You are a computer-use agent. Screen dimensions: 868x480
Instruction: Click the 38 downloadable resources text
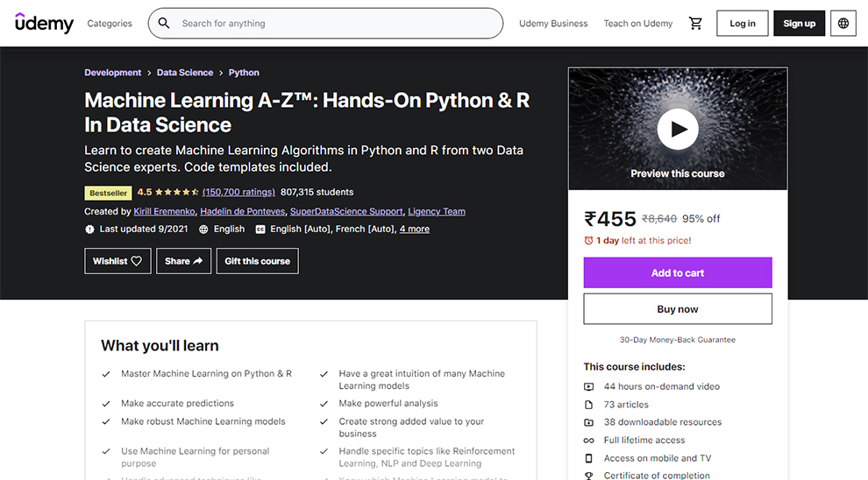[663, 422]
